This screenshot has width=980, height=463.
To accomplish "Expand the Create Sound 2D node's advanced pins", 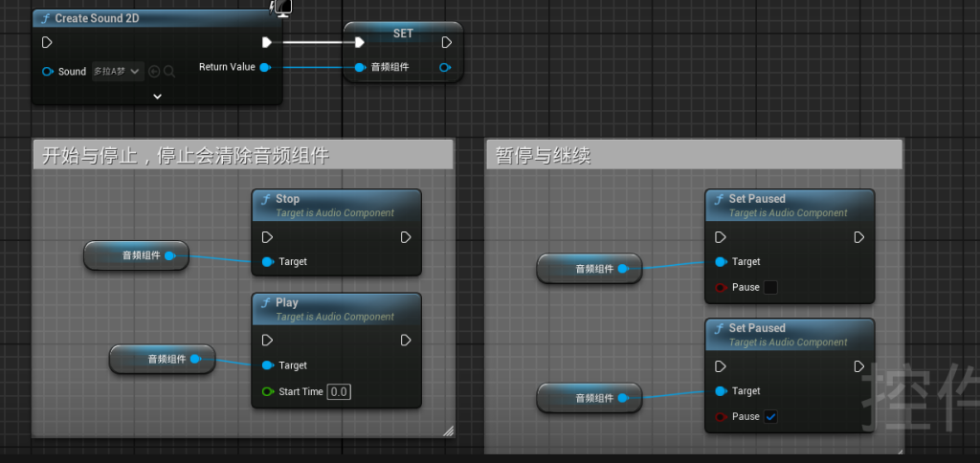I will [157, 96].
